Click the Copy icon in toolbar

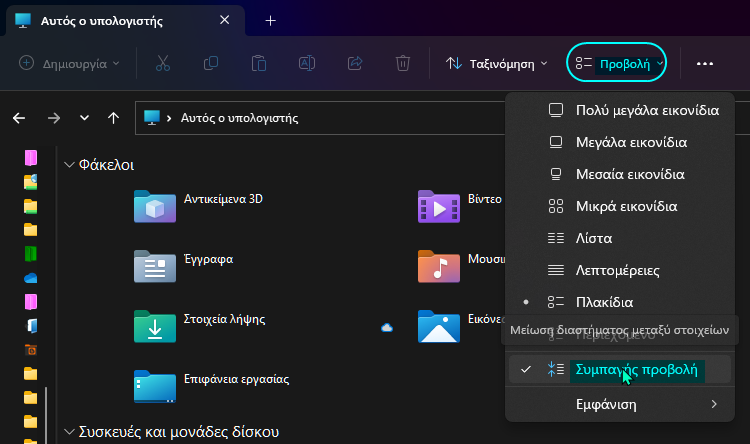[211, 63]
